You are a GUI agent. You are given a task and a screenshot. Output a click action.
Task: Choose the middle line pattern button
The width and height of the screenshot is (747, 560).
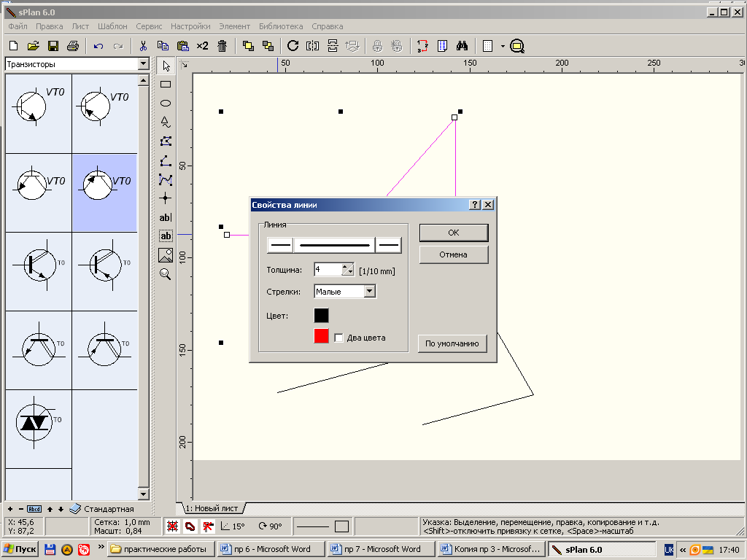(x=334, y=245)
